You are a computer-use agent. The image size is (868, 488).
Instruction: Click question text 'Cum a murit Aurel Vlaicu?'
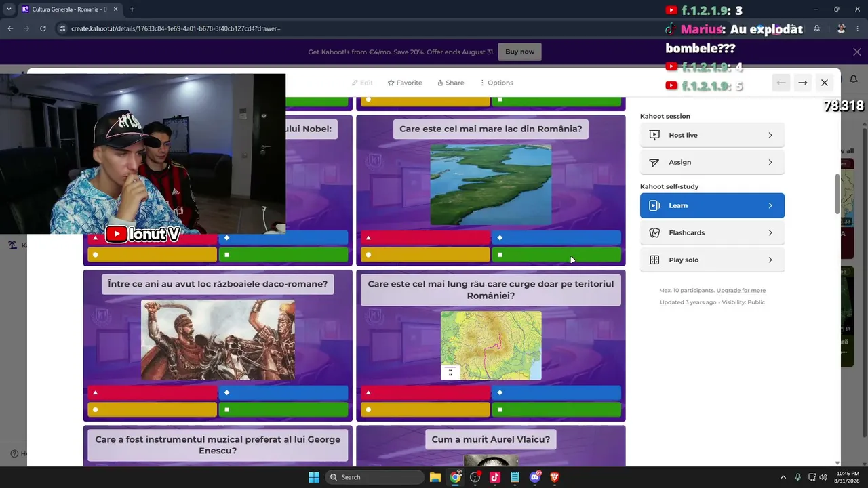[x=491, y=439]
